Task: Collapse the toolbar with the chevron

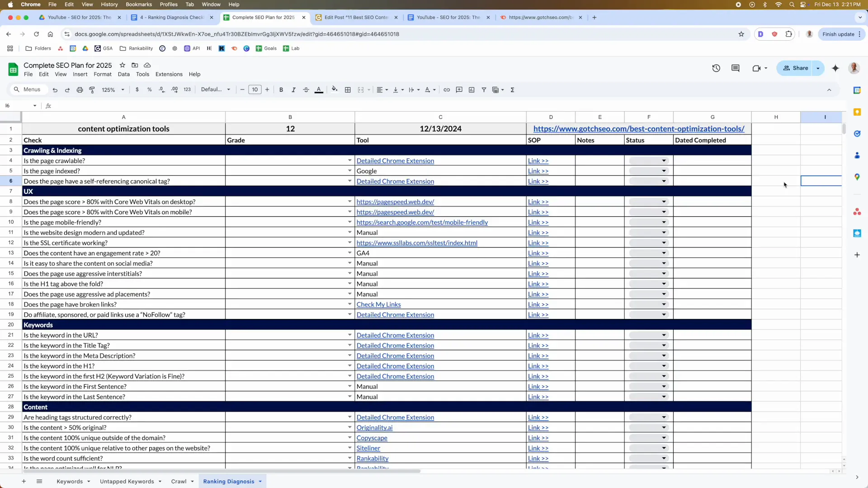Action: (x=830, y=90)
